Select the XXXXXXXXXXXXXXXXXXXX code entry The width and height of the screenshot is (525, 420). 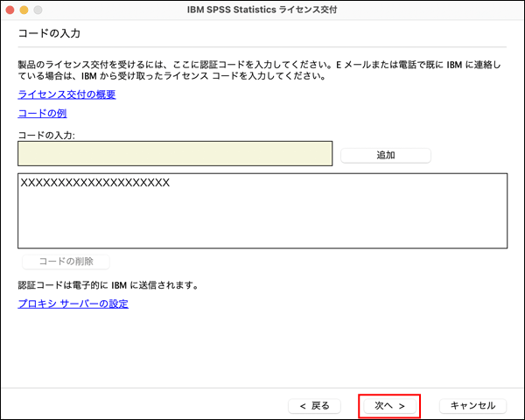click(x=95, y=183)
